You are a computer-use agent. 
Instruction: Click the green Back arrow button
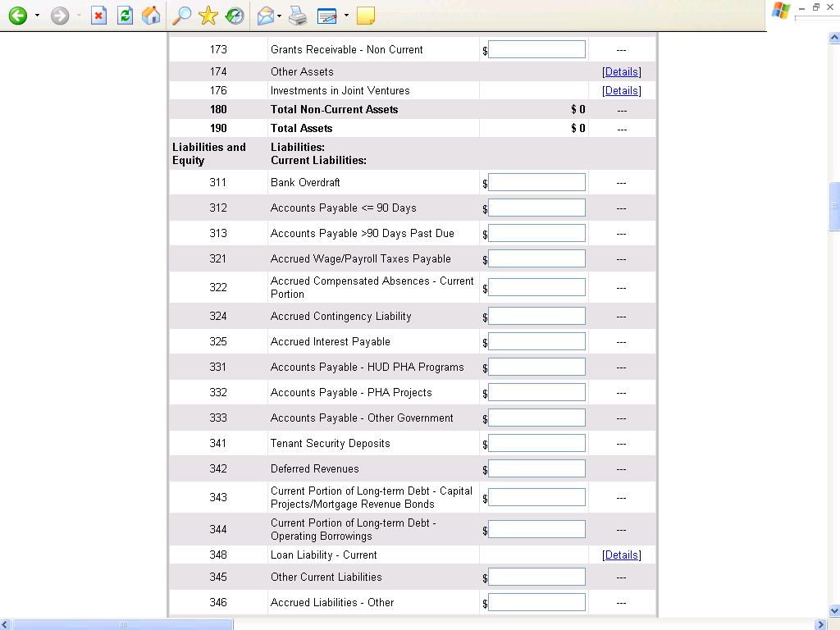point(17,16)
